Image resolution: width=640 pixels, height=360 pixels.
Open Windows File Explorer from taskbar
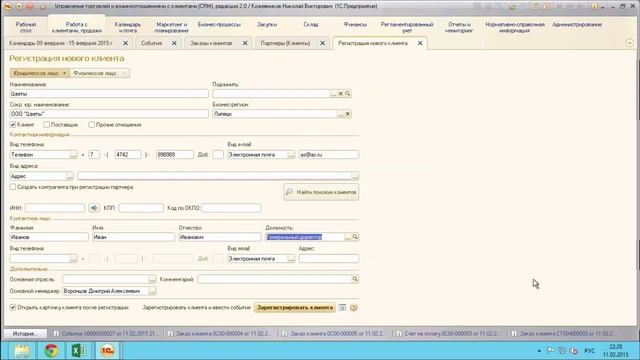22,351
